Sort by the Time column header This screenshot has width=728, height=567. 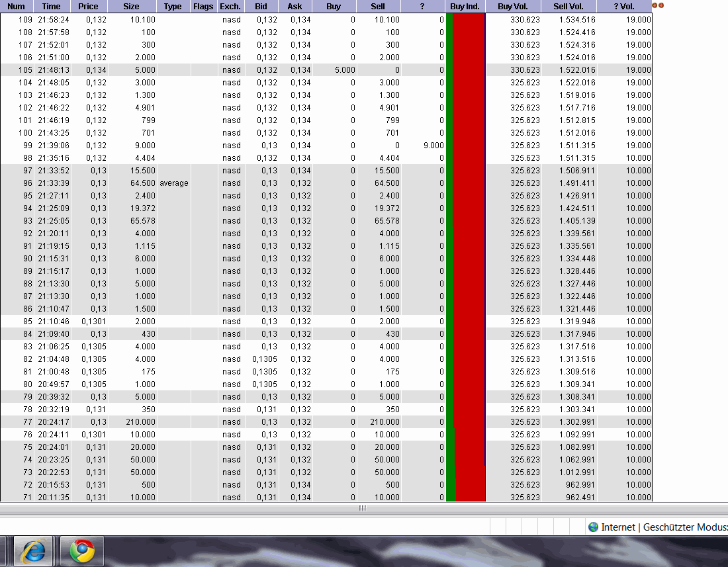click(x=51, y=7)
